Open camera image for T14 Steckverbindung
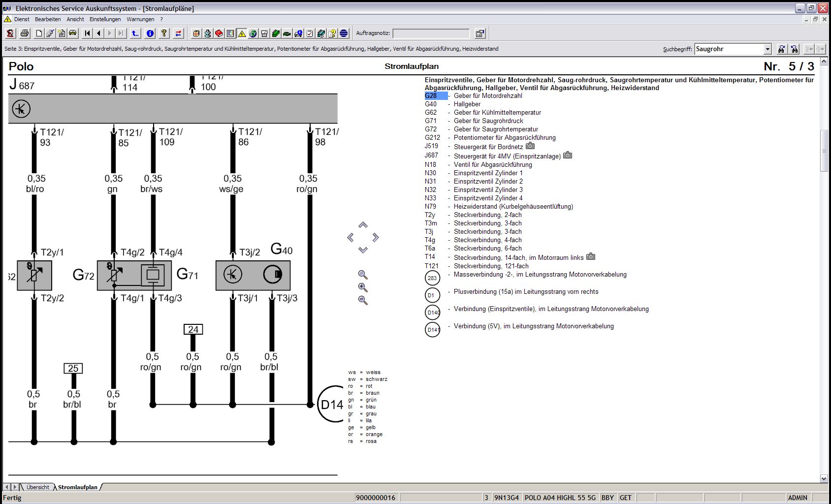Image resolution: width=831 pixels, height=504 pixels. tap(591, 257)
